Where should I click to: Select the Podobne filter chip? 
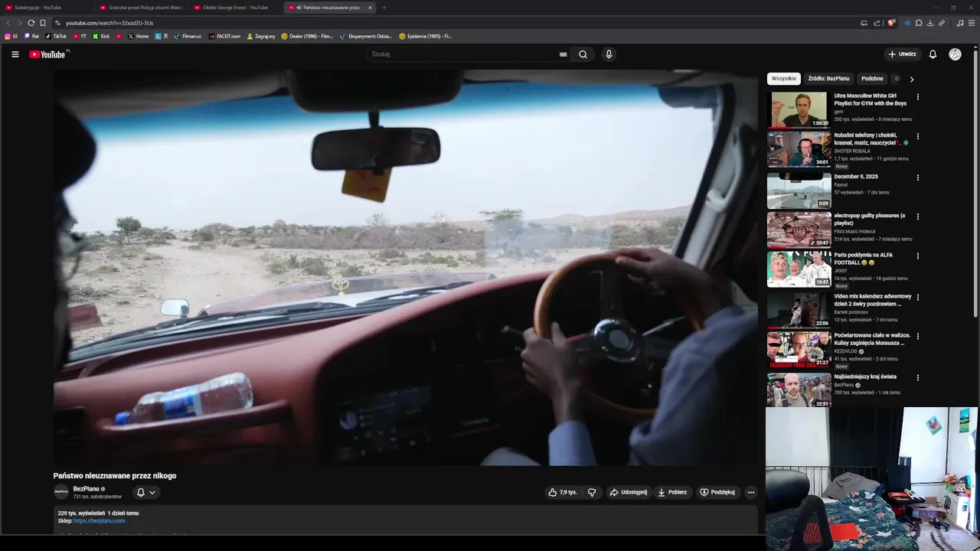pos(872,79)
